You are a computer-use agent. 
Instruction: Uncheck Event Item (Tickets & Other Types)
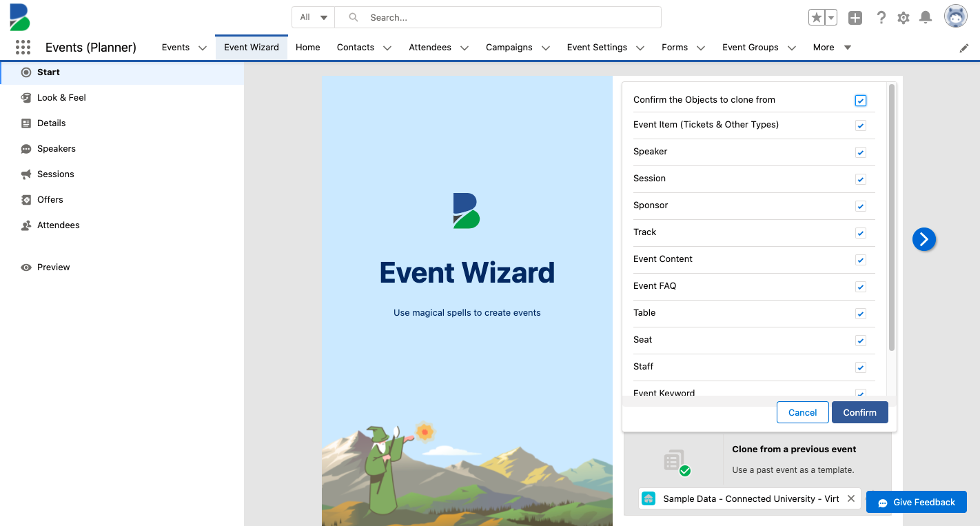pos(861,125)
